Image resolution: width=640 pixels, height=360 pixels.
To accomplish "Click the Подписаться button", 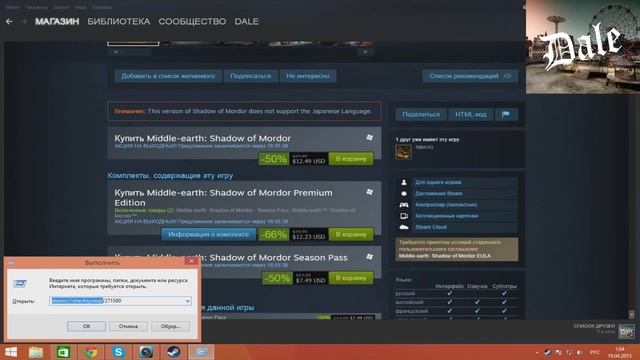I will tap(251, 76).
